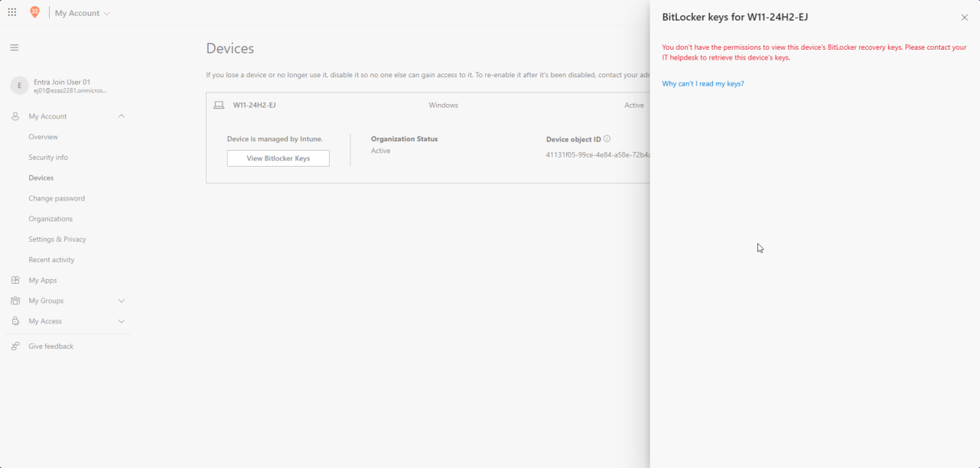Click the My Apps grid icon

15,281
